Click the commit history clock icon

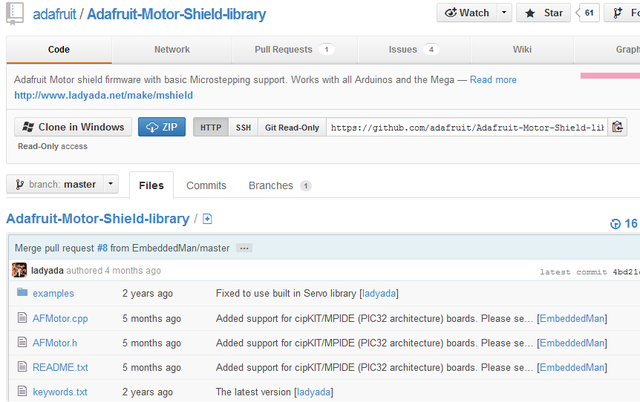pos(615,224)
